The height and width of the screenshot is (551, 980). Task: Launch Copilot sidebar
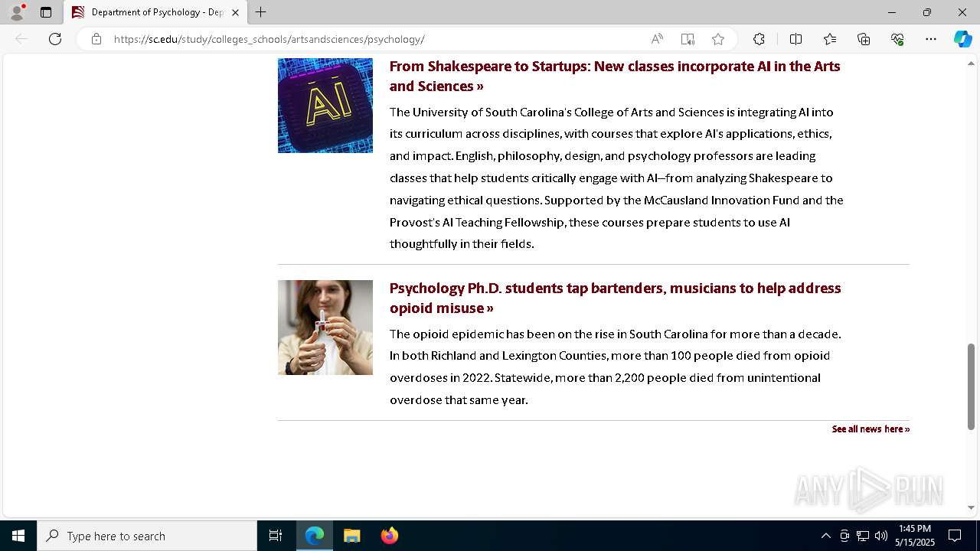(962, 39)
